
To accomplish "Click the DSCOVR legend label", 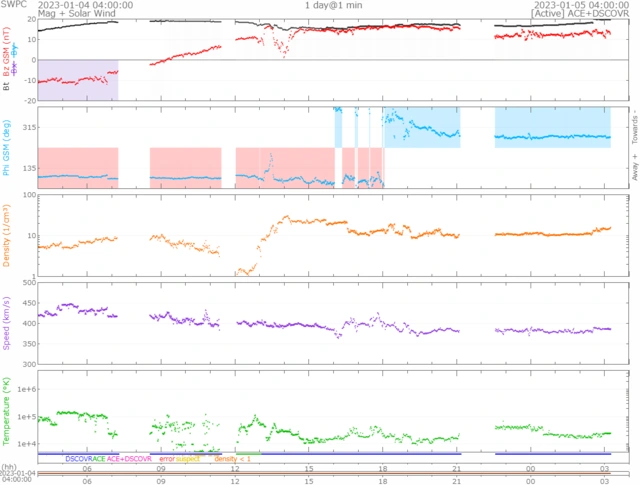I will coord(79,459).
